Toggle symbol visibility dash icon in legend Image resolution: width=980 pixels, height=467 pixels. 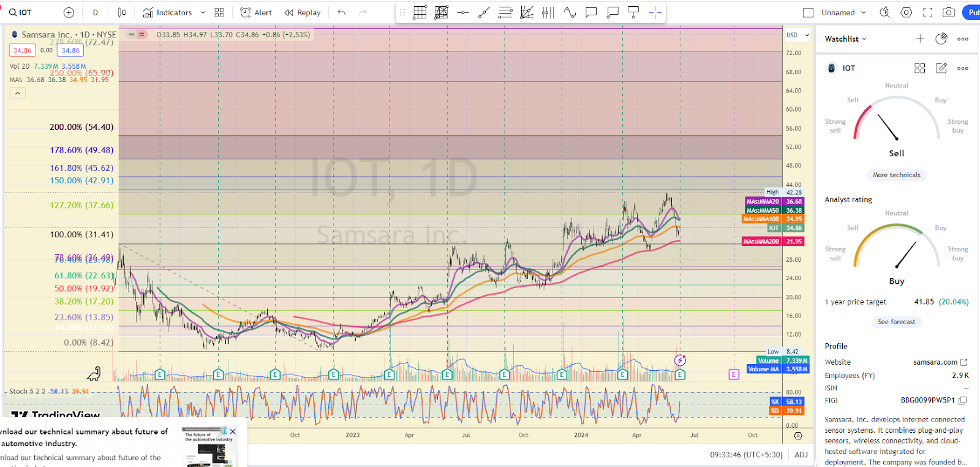(131, 34)
